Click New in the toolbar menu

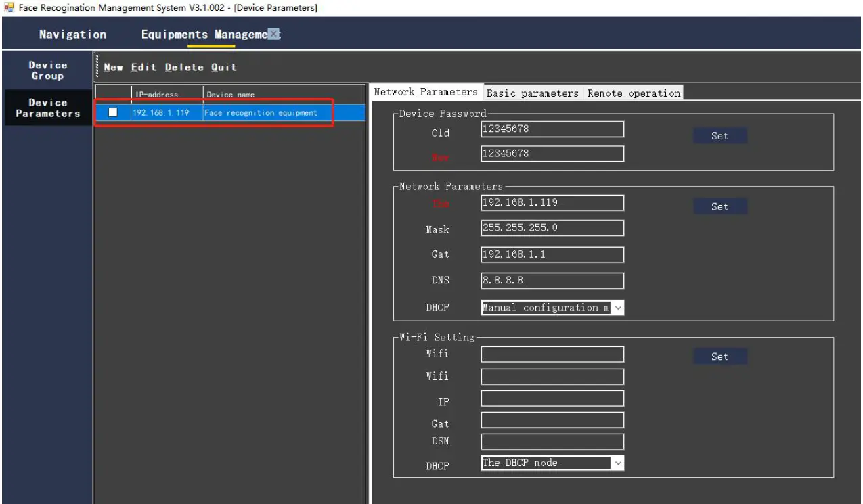tap(113, 67)
